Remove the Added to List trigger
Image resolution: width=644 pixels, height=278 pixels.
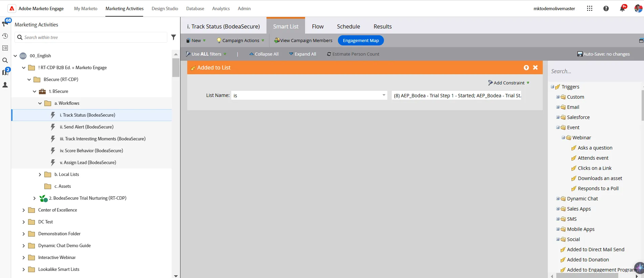coord(535,67)
